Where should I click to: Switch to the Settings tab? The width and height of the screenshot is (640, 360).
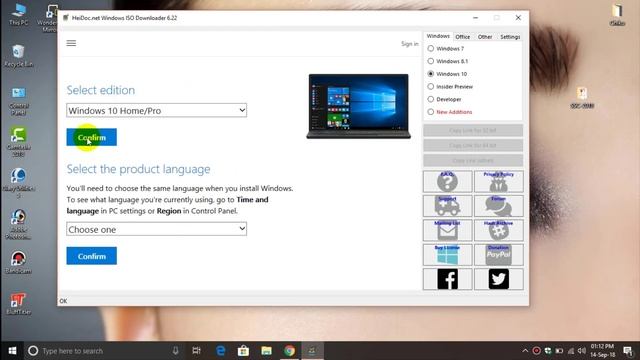[x=510, y=37]
